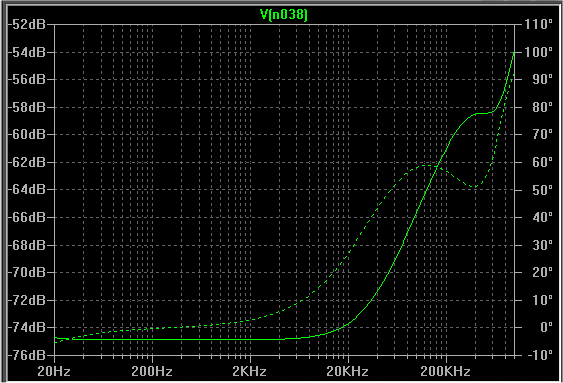This screenshot has height=383, width=563.
Task: Click the -66dB left axis label
Action: [27, 217]
